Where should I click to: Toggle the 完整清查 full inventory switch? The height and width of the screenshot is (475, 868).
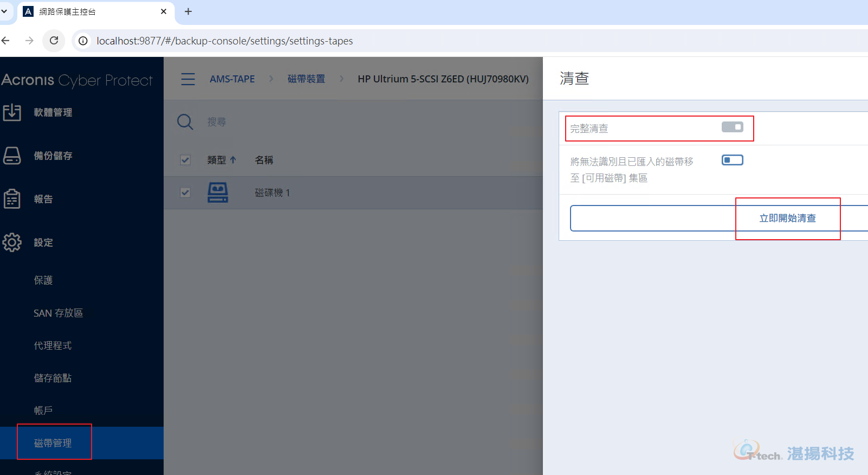(733, 127)
